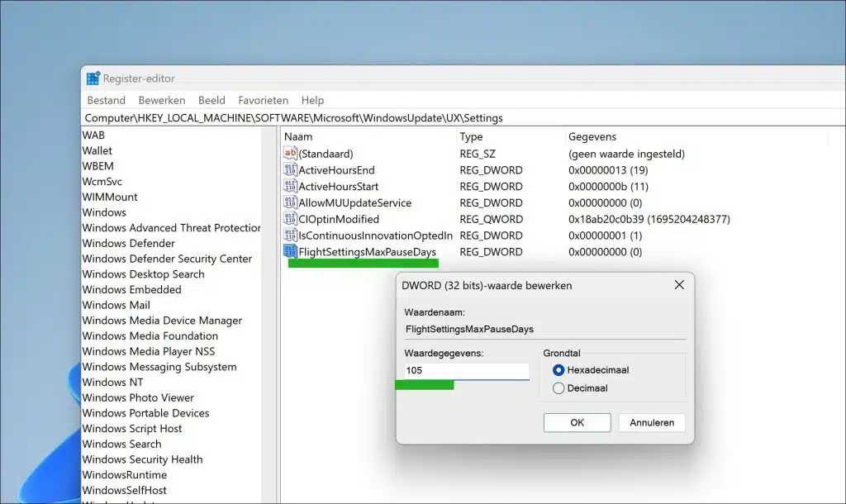The image size is (846, 504).
Task: Open the Help menu
Action: (x=312, y=100)
